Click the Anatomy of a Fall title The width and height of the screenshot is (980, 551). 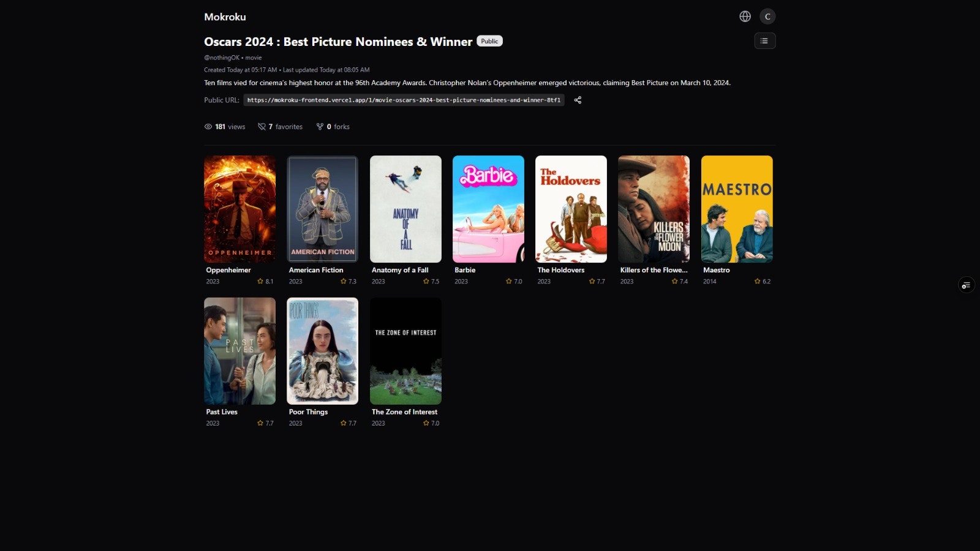(x=400, y=270)
